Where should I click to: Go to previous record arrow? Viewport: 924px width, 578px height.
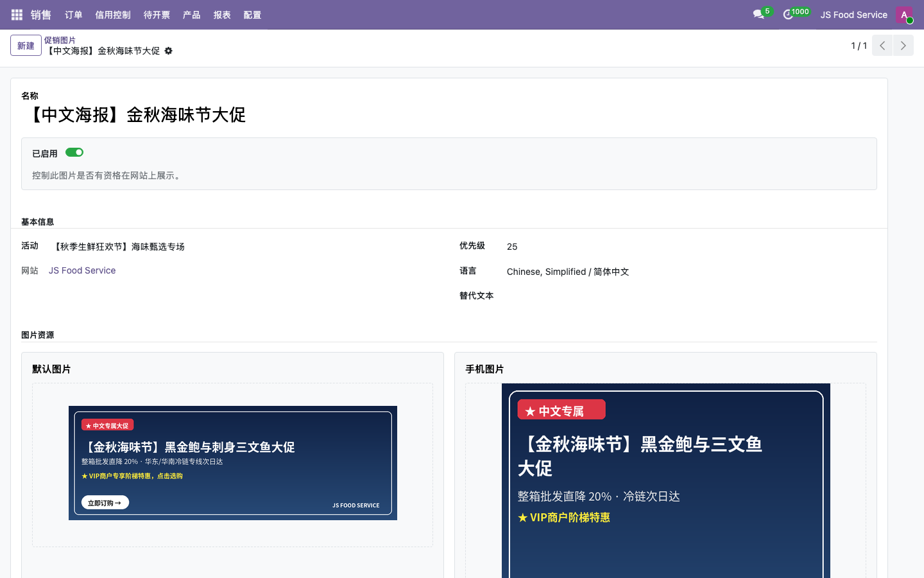click(x=882, y=46)
